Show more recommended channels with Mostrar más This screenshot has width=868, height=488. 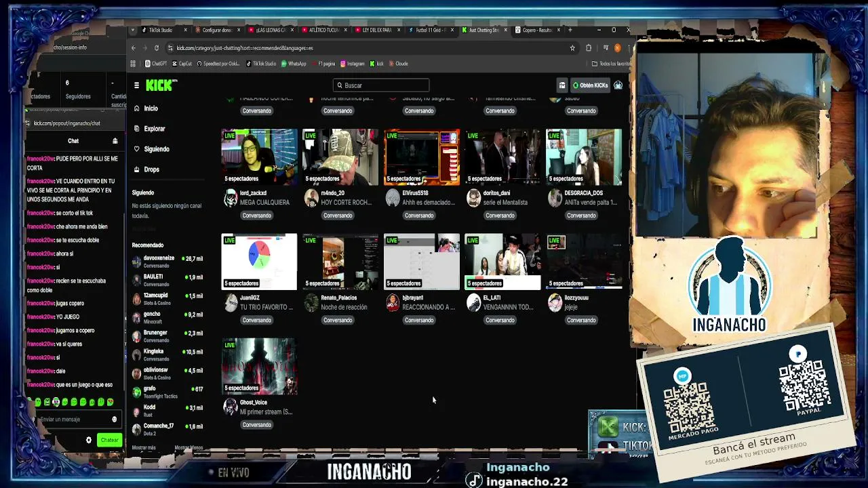tap(144, 448)
